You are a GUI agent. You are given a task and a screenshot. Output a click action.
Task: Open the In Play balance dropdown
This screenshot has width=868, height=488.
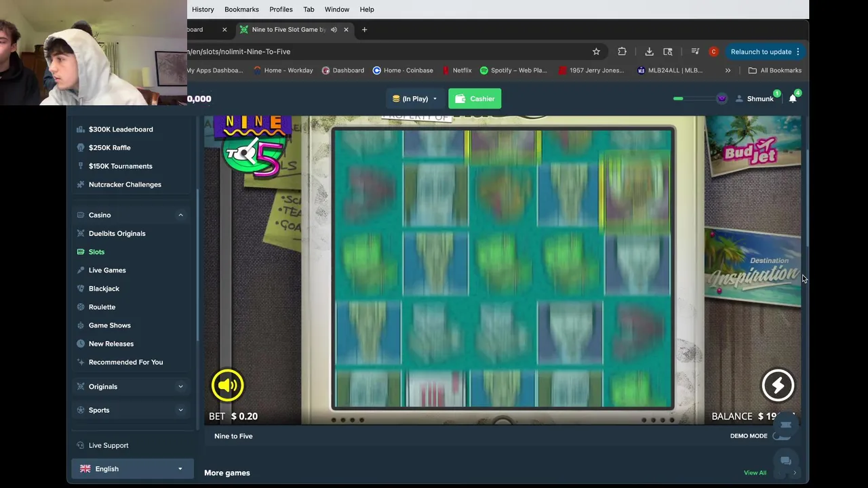(x=414, y=99)
